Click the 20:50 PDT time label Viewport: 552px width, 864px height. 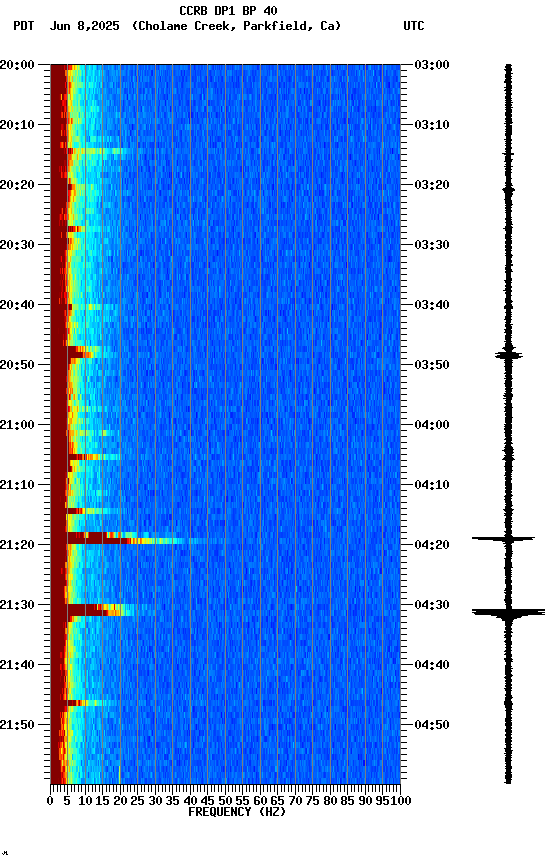pos(17,365)
